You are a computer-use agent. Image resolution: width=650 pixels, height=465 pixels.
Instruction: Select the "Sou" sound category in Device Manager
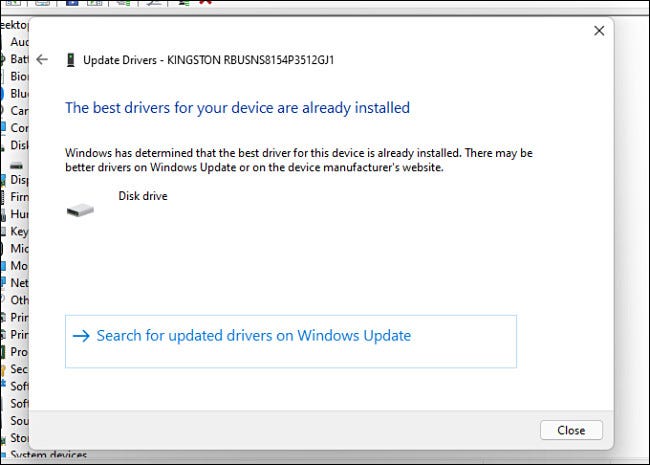[19, 421]
